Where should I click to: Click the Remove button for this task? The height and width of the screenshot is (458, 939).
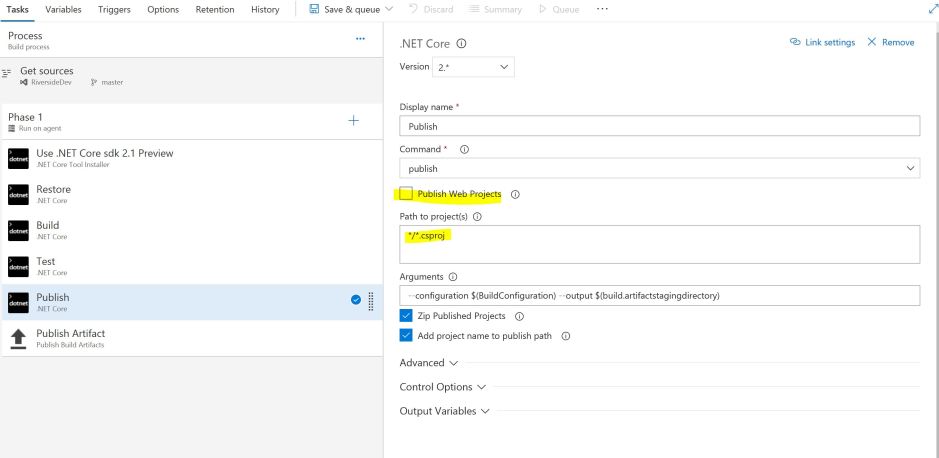point(891,43)
